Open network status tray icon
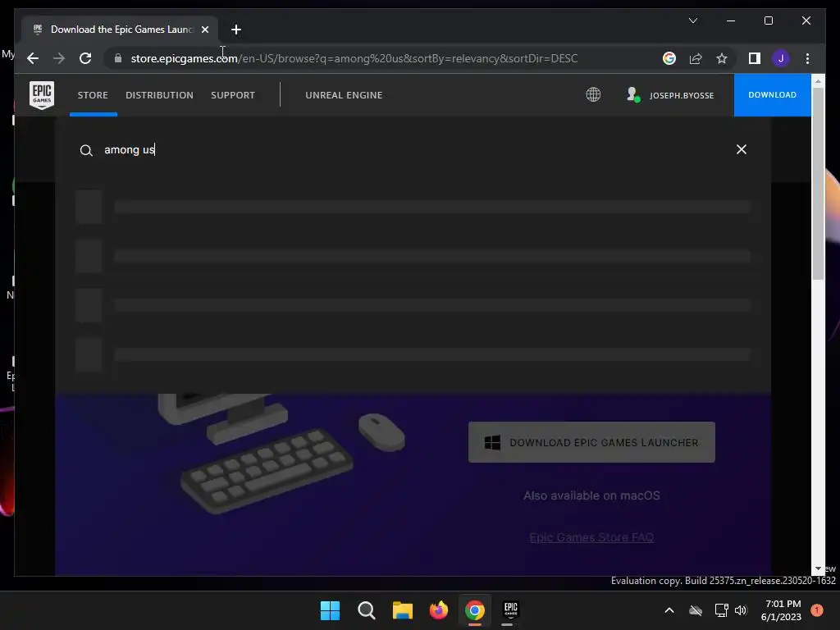 point(721,610)
